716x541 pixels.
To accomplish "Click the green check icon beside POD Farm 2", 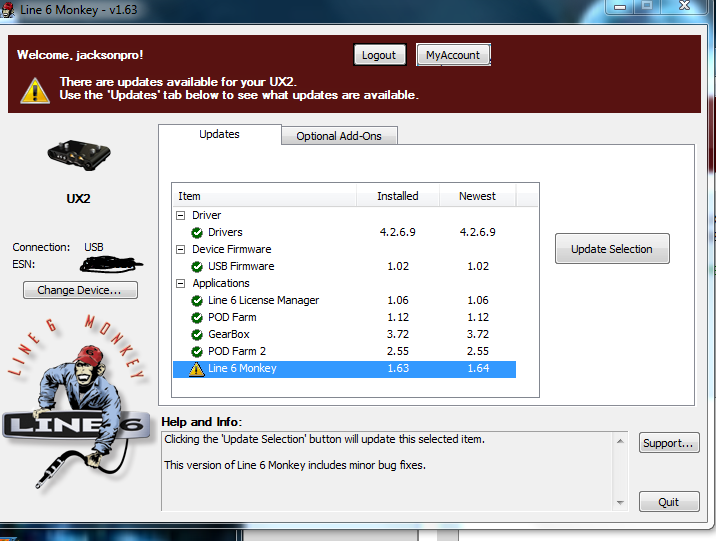I will 197,351.
